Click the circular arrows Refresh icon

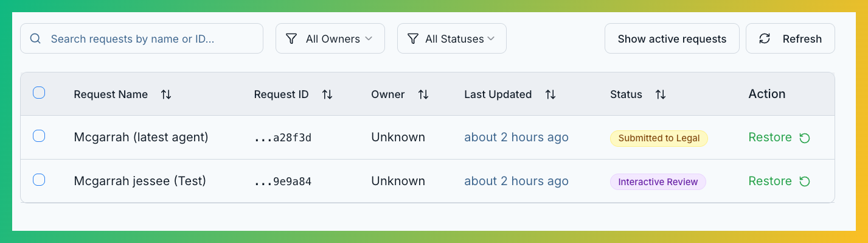pos(765,39)
